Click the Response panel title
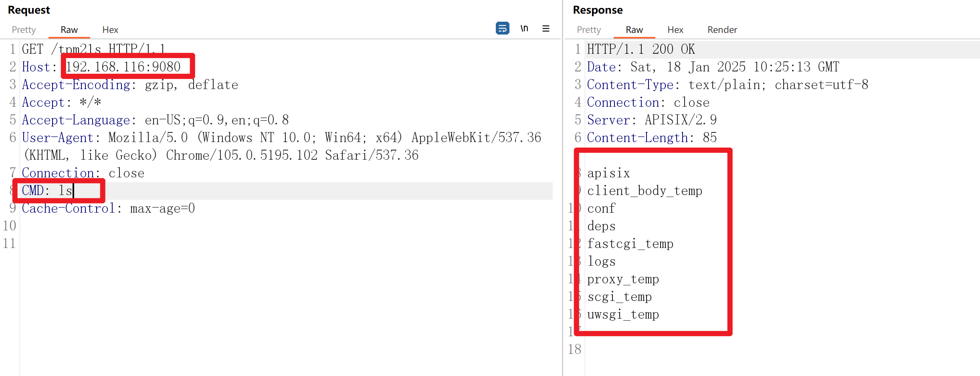This screenshot has height=376, width=980. pyautogui.click(x=598, y=10)
